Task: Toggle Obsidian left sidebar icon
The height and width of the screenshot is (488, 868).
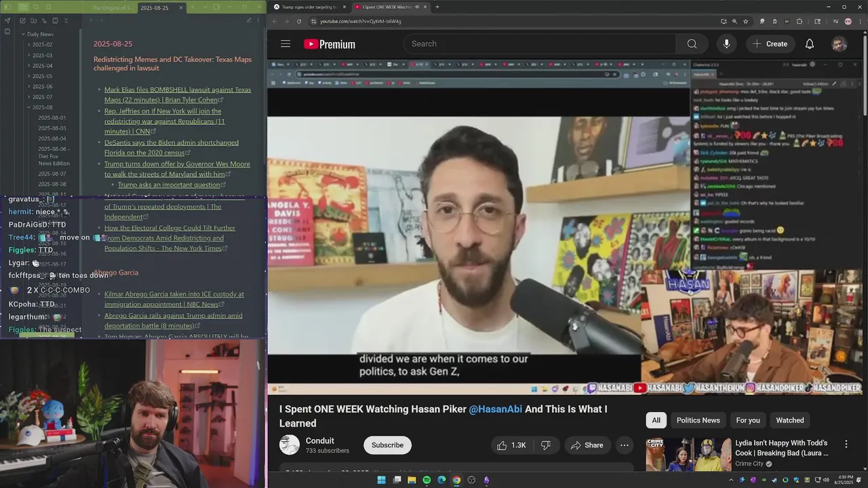Action: (8, 7)
